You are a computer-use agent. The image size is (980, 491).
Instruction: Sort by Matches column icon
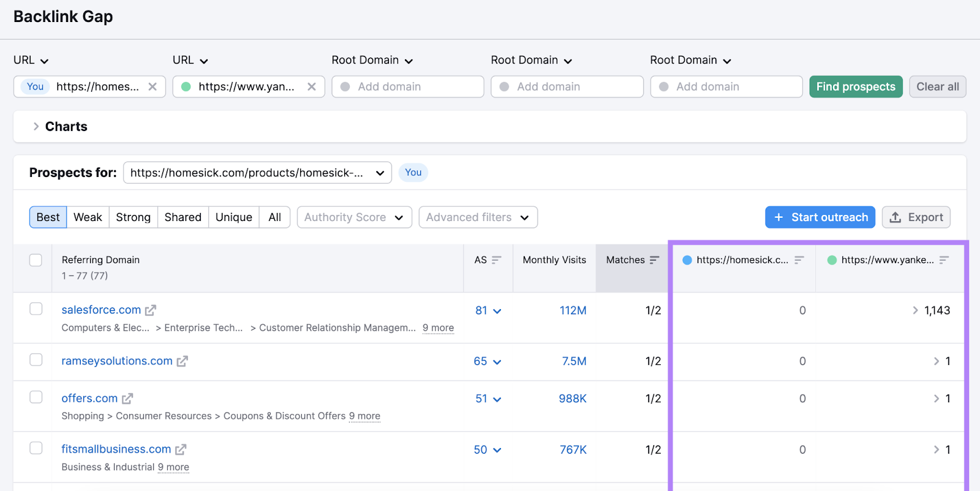click(654, 260)
